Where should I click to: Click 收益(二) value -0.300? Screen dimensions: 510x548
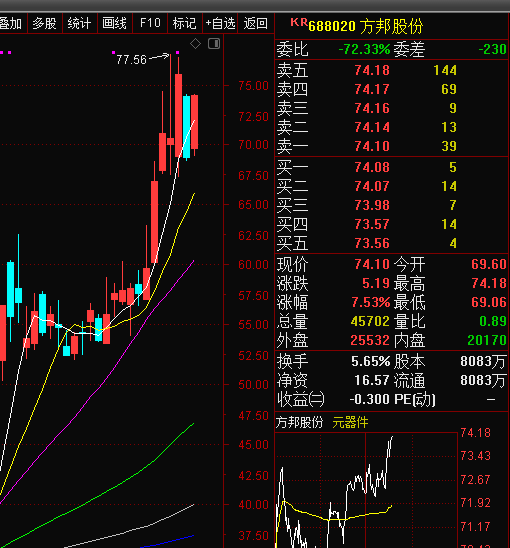tap(369, 399)
